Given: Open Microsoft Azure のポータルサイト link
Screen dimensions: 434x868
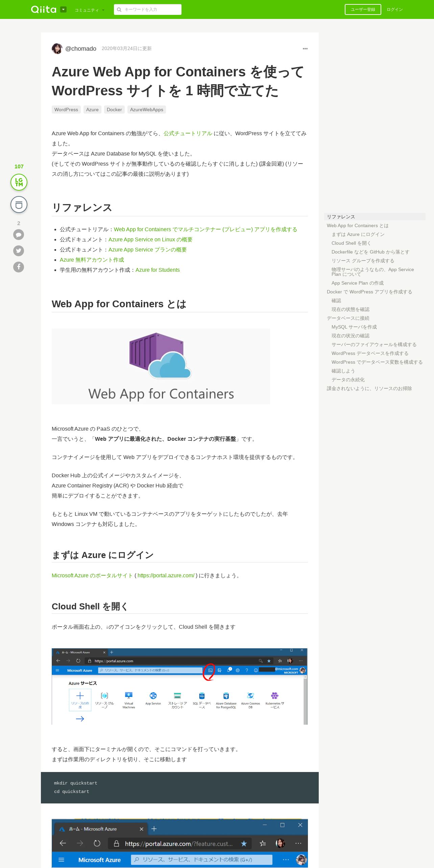Looking at the screenshot, I should click(x=92, y=576).
